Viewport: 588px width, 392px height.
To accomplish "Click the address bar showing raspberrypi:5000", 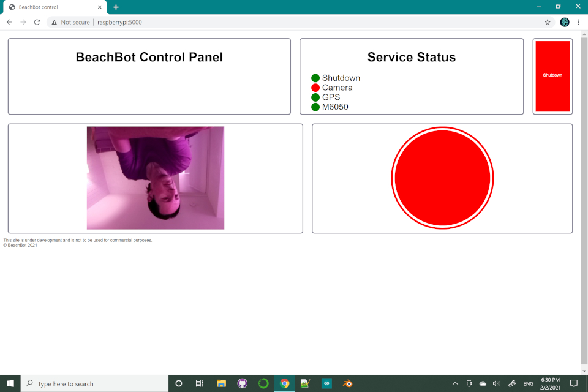I will 306,22.
